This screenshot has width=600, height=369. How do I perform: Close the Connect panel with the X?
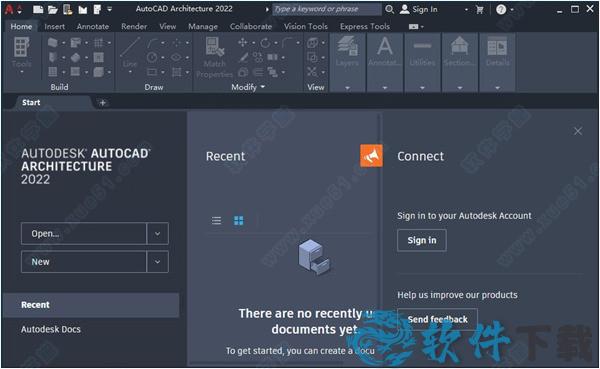point(578,131)
